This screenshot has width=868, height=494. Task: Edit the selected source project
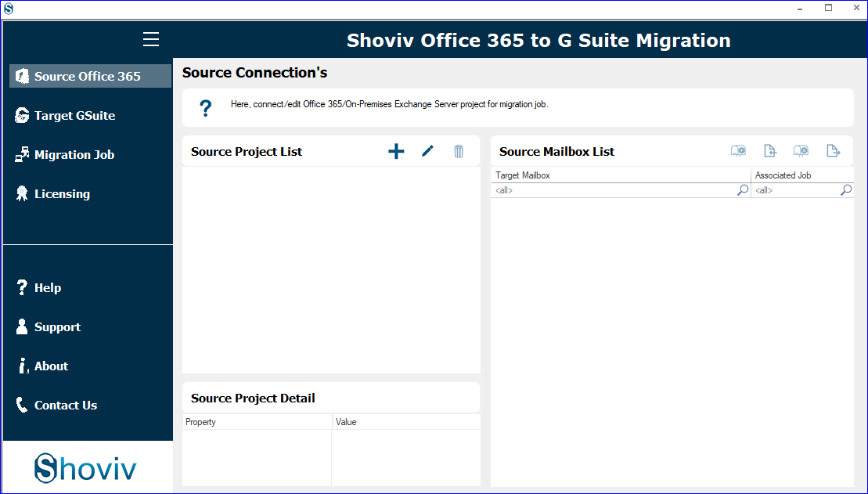pos(427,151)
